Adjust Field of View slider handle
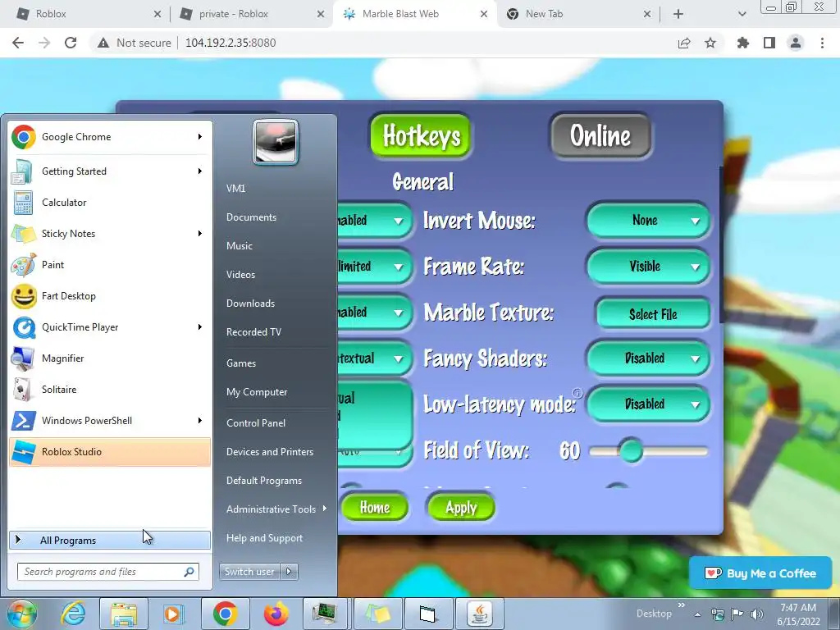 click(631, 451)
